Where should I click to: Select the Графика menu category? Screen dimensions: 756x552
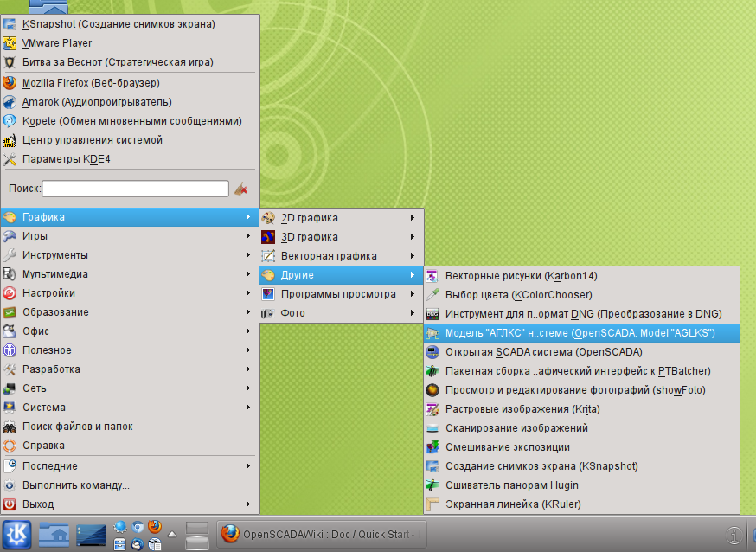[130, 217]
